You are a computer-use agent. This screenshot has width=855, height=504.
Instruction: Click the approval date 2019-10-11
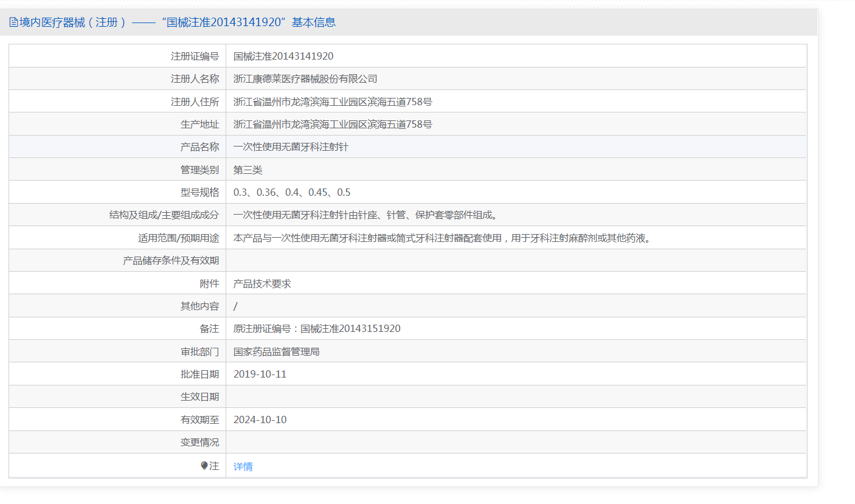pos(260,374)
